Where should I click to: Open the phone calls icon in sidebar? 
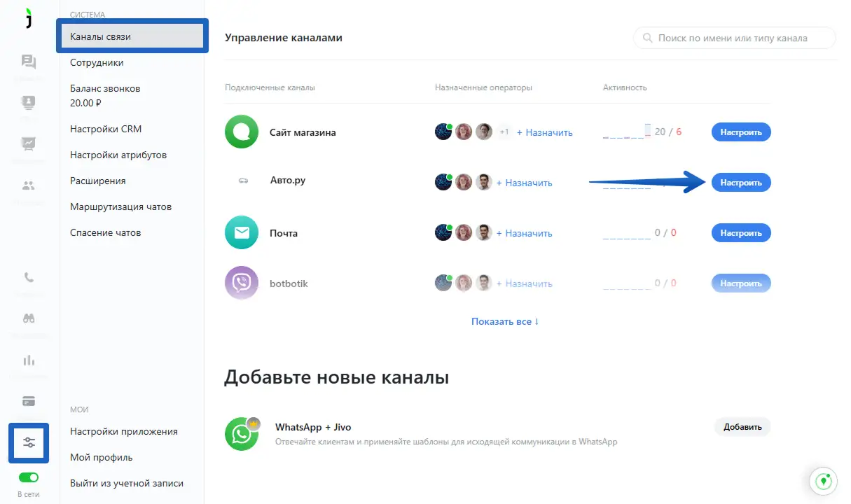click(29, 276)
